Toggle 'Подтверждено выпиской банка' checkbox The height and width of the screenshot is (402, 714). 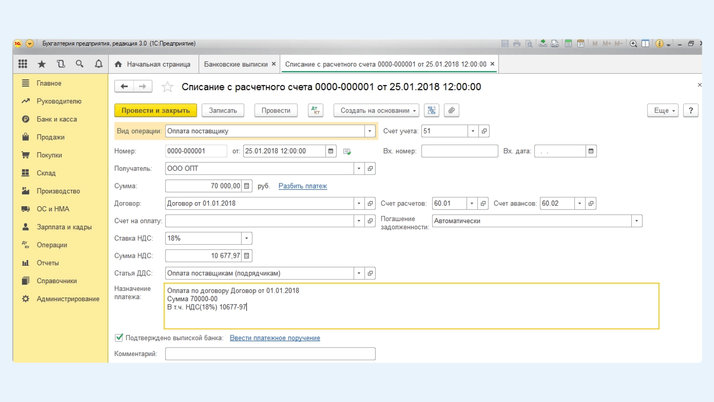click(x=119, y=338)
